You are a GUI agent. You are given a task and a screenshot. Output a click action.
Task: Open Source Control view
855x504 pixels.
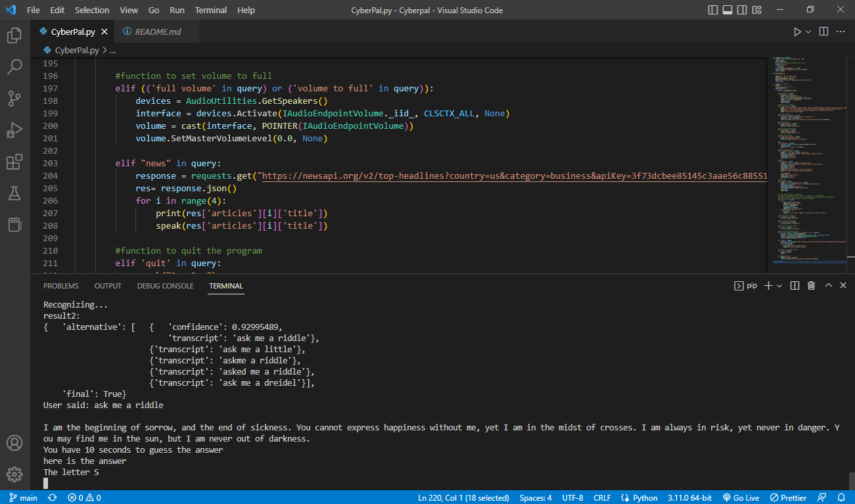[x=14, y=99]
